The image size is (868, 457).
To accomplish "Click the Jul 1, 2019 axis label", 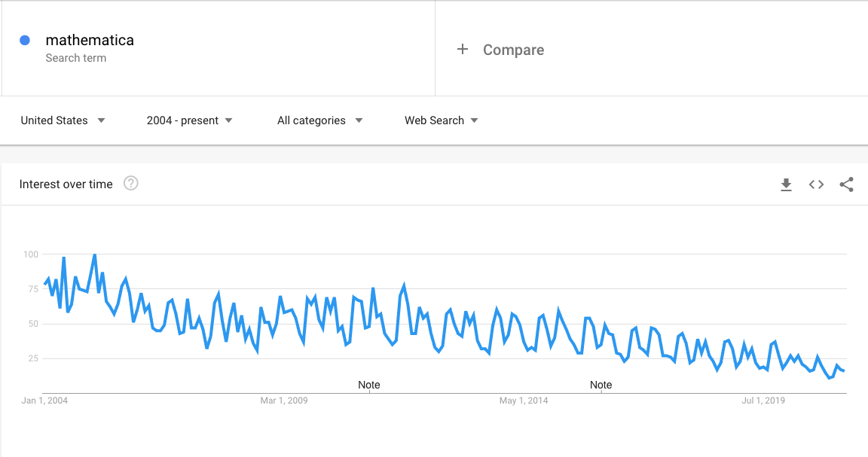I will [763, 401].
